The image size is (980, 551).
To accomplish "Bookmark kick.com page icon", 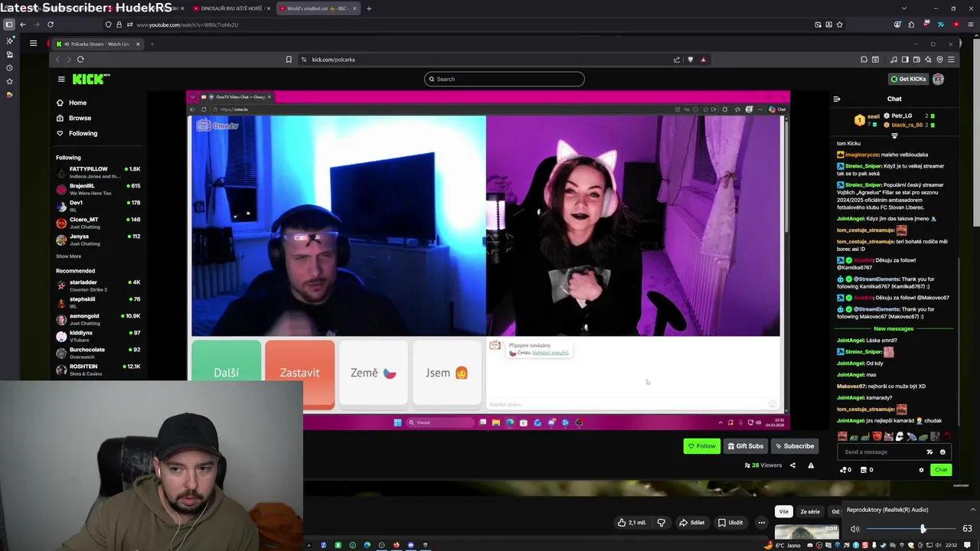I will pos(289,59).
